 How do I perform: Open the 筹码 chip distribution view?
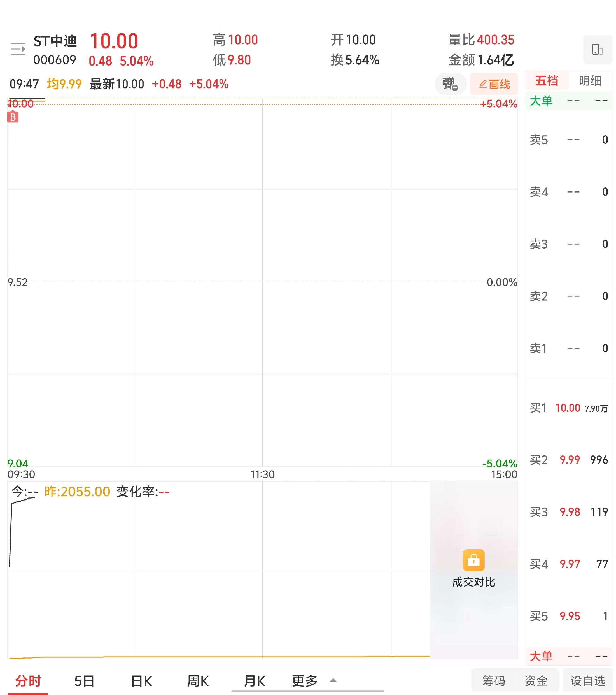pyautogui.click(x=493, y=681)
